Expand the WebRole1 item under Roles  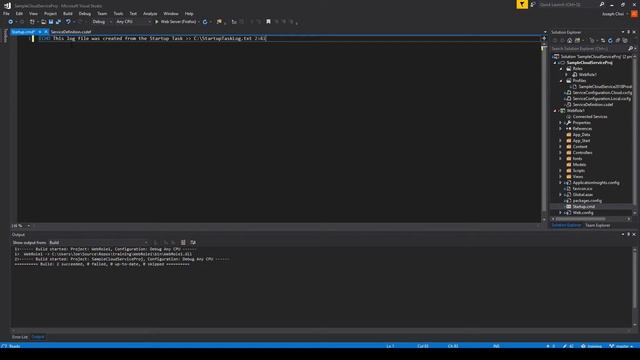[x=567, y=75]
